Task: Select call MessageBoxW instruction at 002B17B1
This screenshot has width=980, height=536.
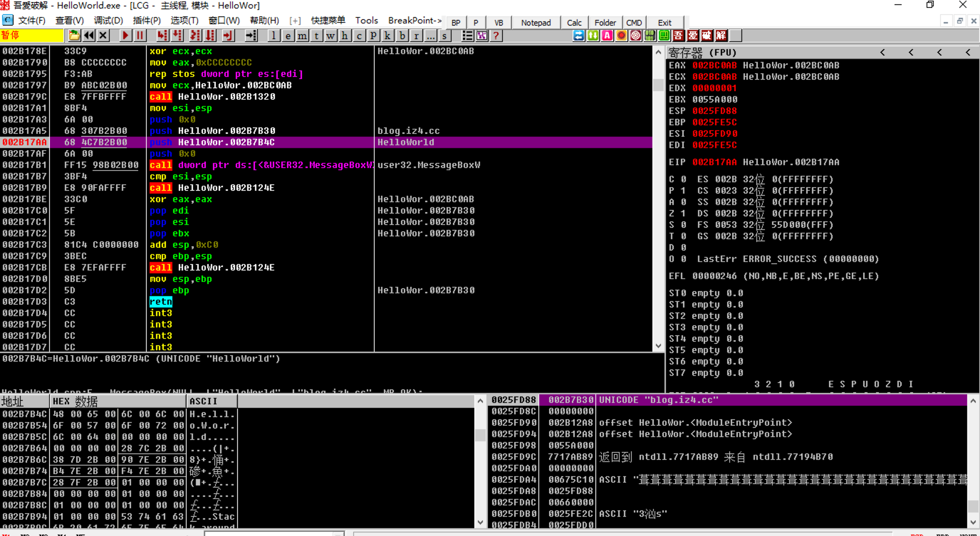Action: [327, 165]
